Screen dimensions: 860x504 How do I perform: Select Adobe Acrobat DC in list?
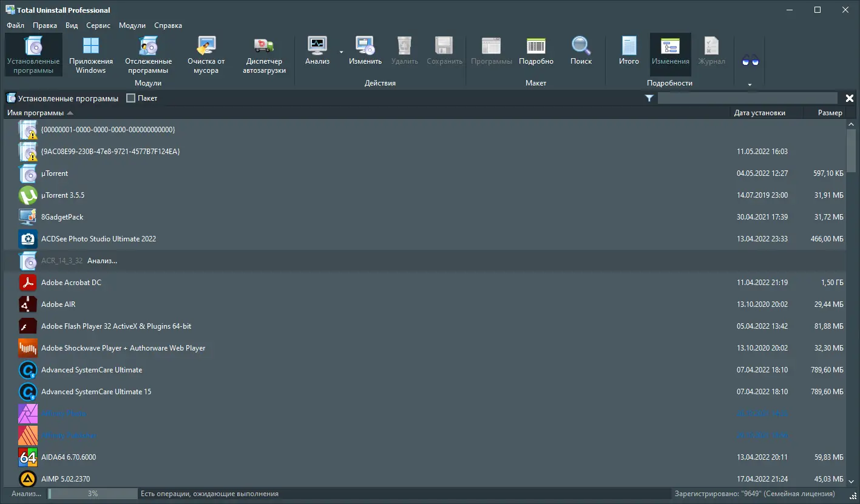[x=425, y=283]
